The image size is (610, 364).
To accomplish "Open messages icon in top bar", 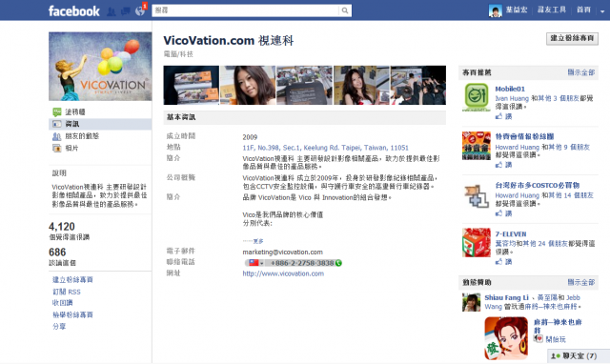I will (125, 11).
